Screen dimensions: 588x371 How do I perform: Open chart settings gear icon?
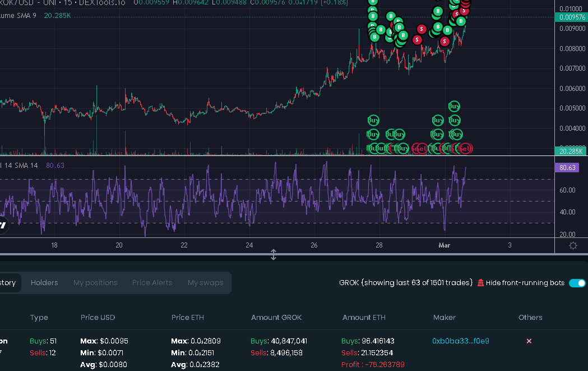tap(573, 246)
